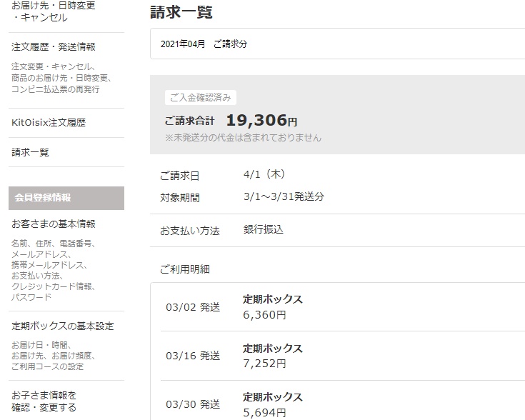525x420 pixels.
Task: Click the 5,694円 amount
Action: tap(264, 413)
